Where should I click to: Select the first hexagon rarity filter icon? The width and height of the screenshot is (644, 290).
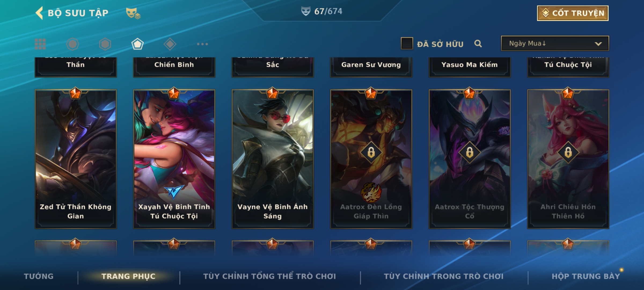point(73,44)
